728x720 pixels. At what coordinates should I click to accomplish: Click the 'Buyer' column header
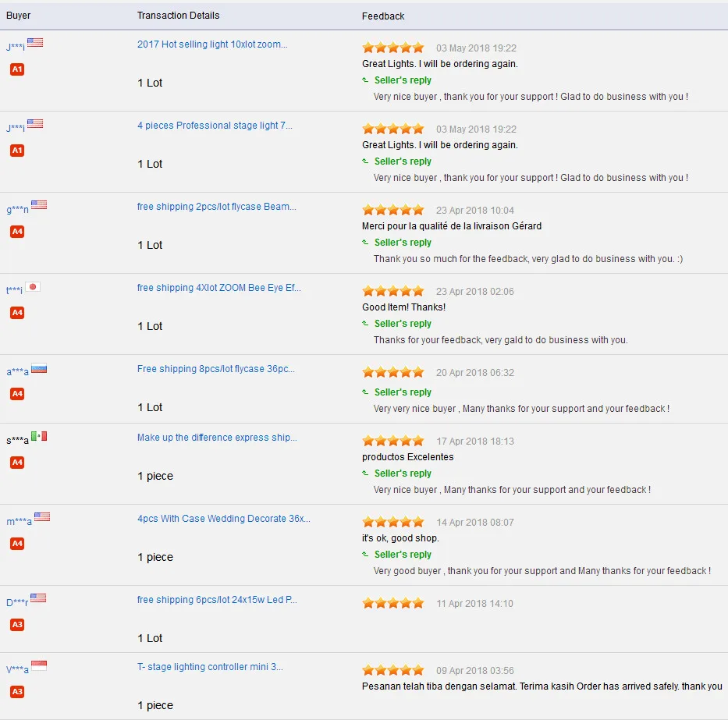(18, 16)
